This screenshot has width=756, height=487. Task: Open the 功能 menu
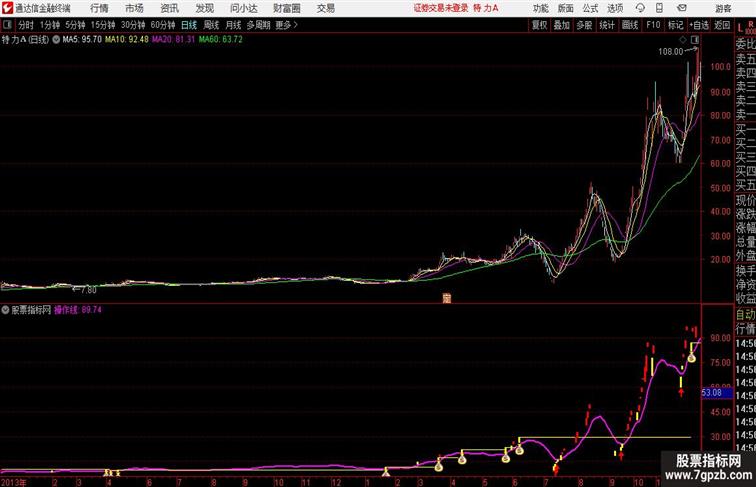pyautogui.click(x=540, y=8)
